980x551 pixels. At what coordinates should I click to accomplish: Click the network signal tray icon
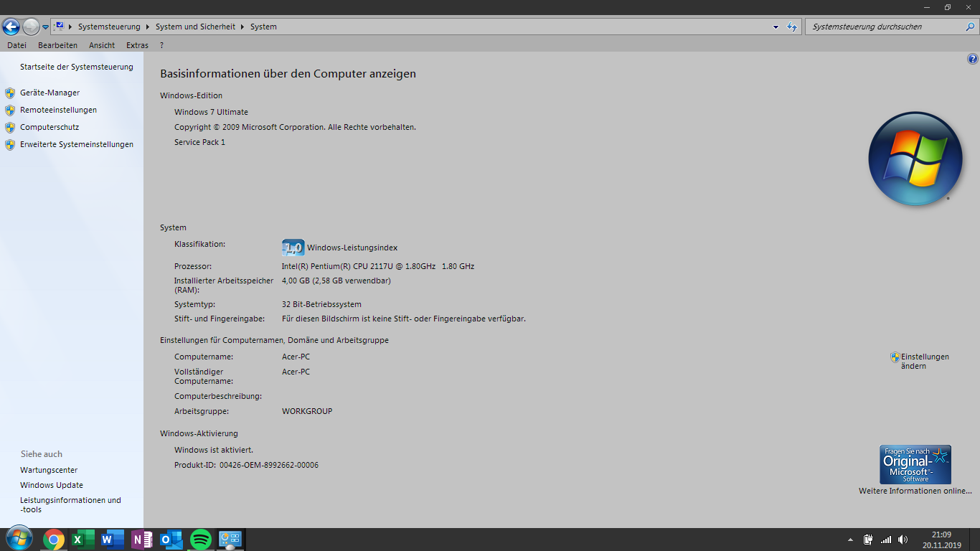pos(886,540)
